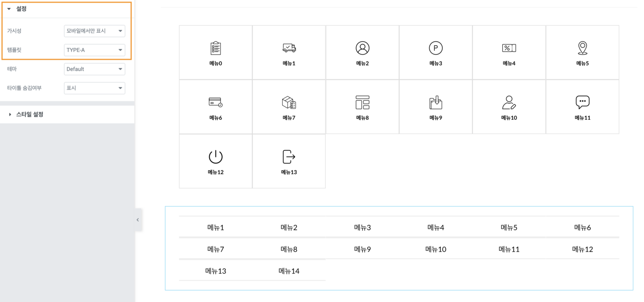644x302 pixels.
Task: Click the circled P point icon
Action: tap(436, 48)
